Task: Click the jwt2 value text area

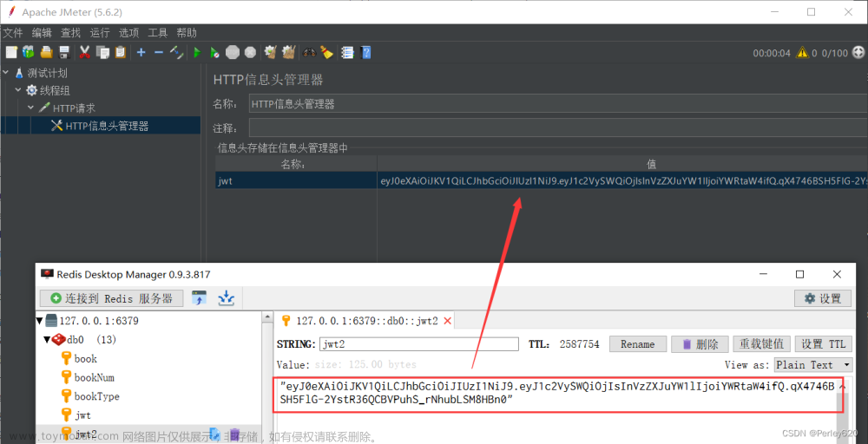Action: click(558, 395)
